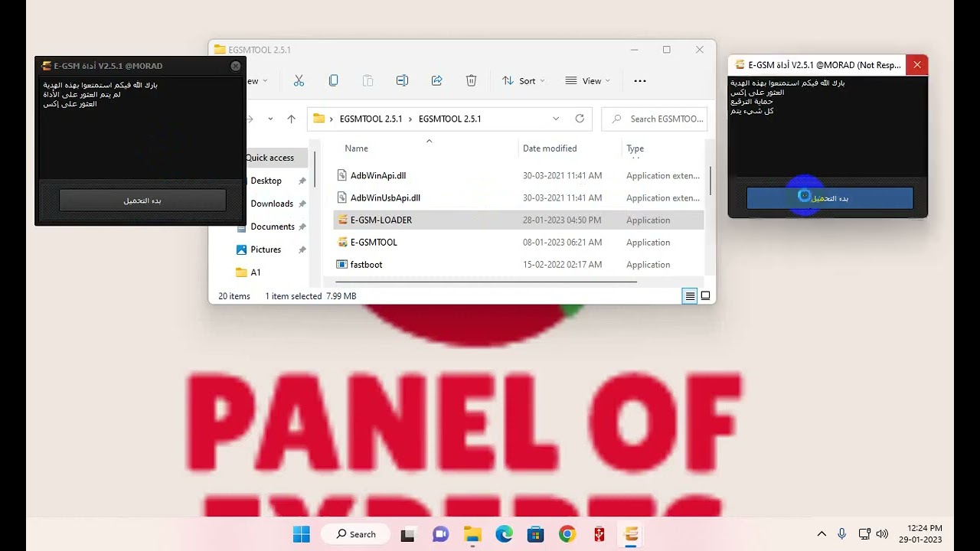Open Desktop in navigation pane
The image size is (980, 551).
point(266,181)
